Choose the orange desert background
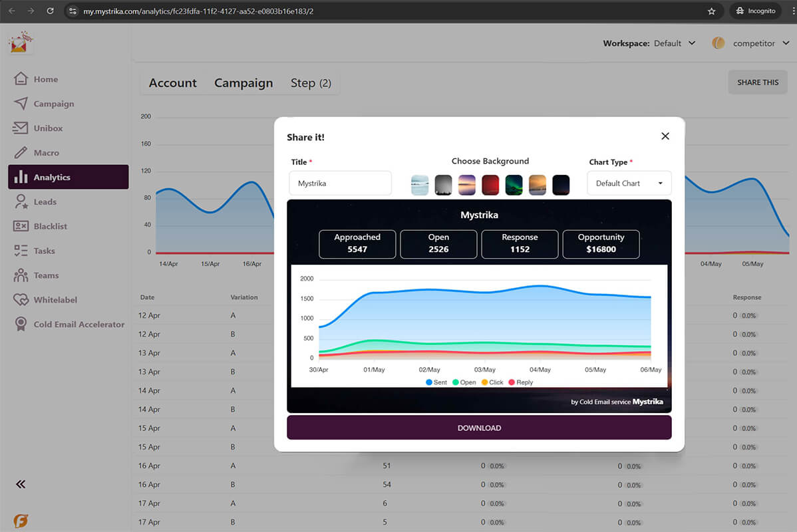Viewport: 797px width, 532px height. click(538, 185)
